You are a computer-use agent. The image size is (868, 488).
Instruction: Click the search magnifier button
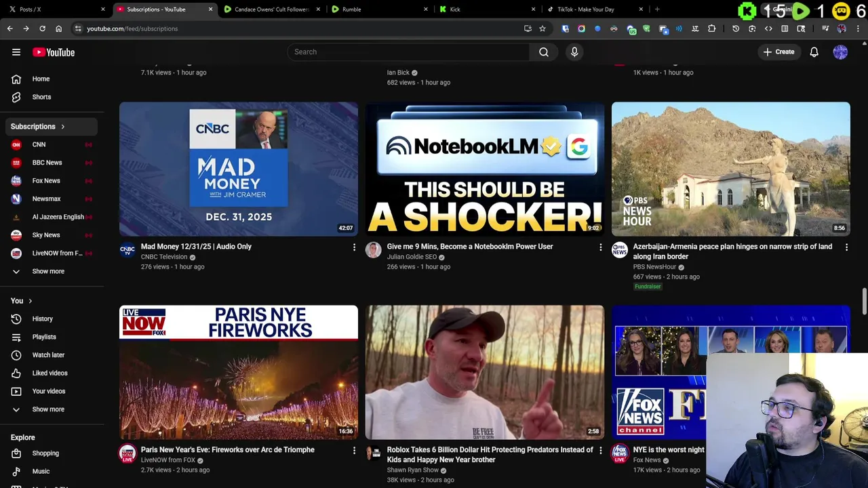[x=544, y=52]
